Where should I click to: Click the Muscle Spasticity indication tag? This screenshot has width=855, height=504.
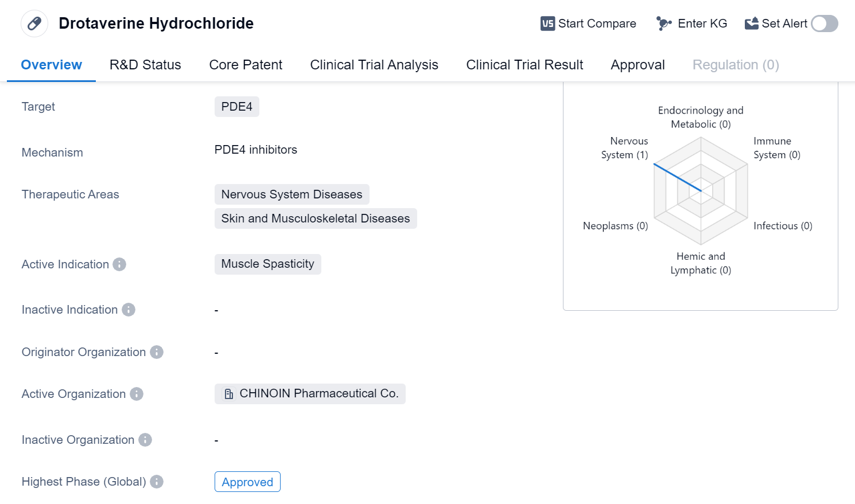267,264
